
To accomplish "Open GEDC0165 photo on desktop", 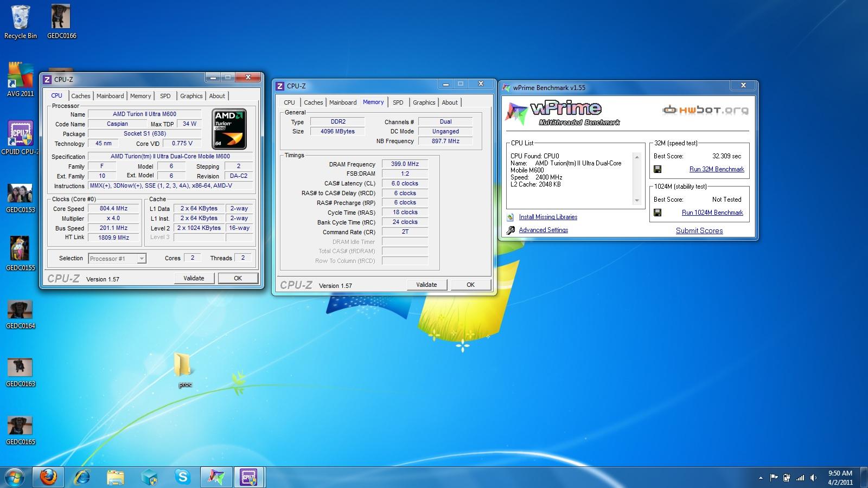I will pyautogui.click(x=20, y=431).
